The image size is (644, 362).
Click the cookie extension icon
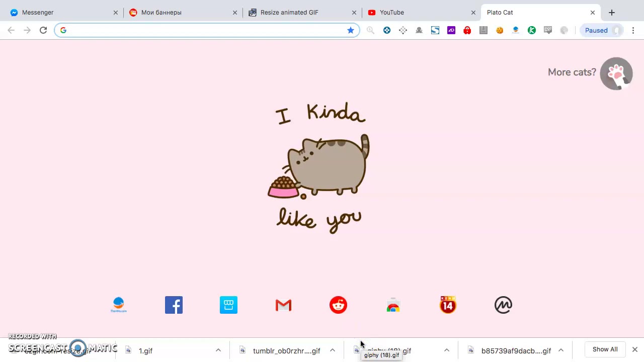[500, 30]
